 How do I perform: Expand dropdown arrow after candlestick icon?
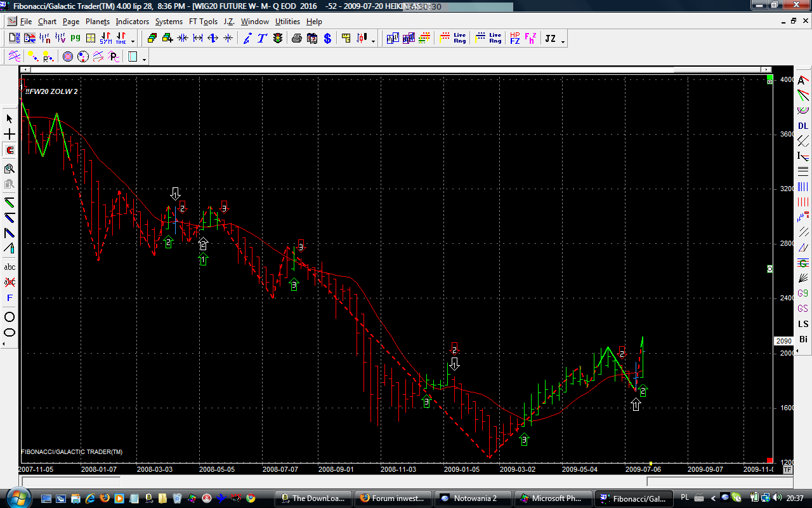tap(373, 41)
